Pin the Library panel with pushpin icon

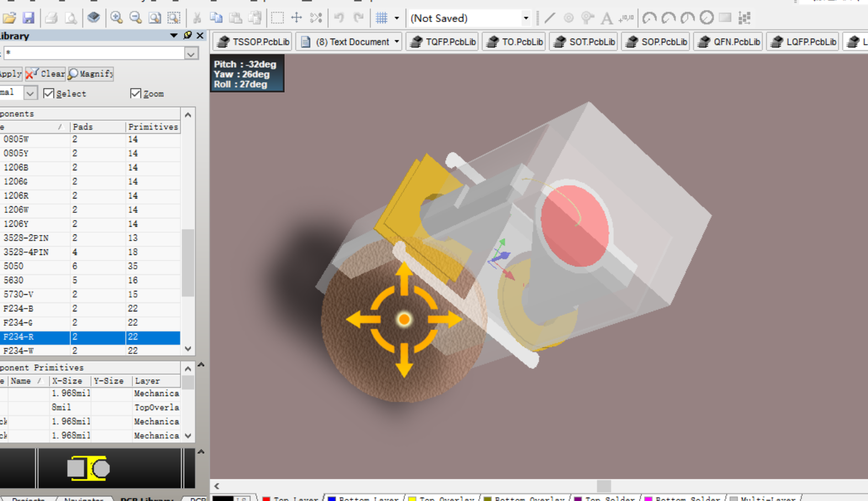click(x=188, y=35)
